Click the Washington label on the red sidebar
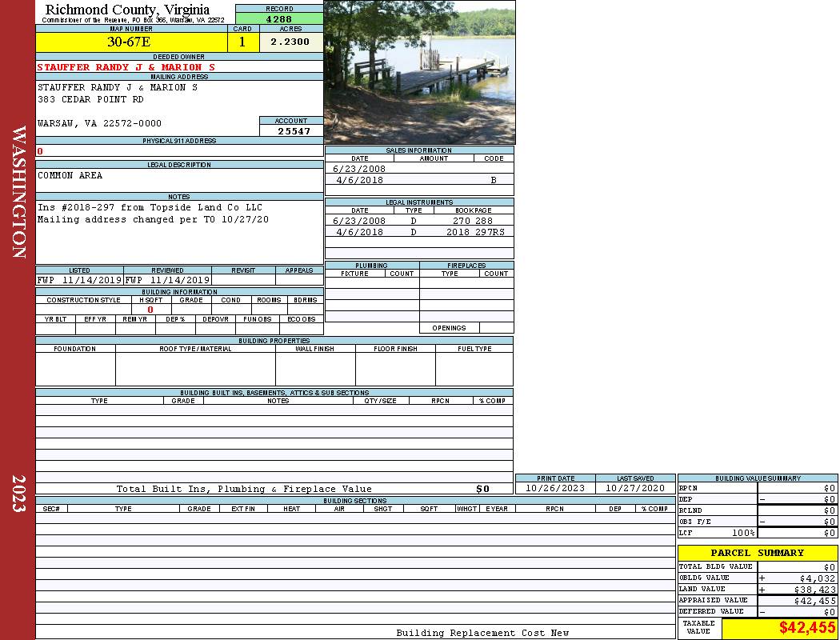840x640 pixels. point(19,192)
